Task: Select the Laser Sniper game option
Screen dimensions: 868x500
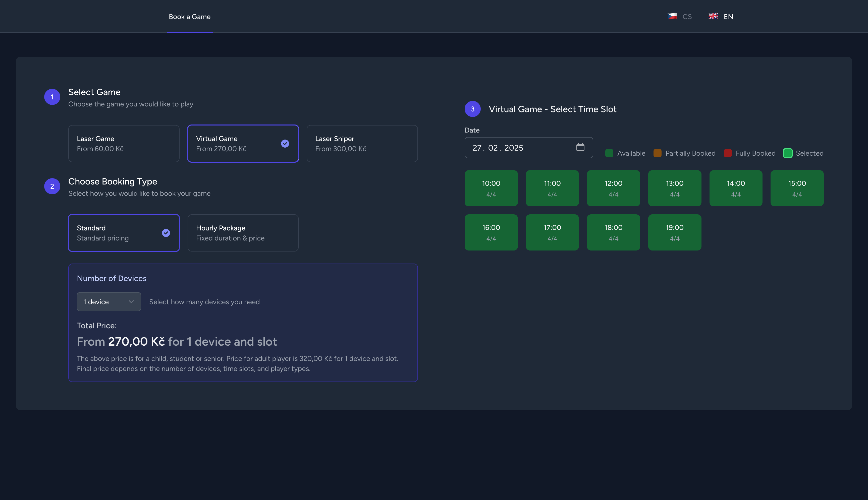Action: (362, 143)
